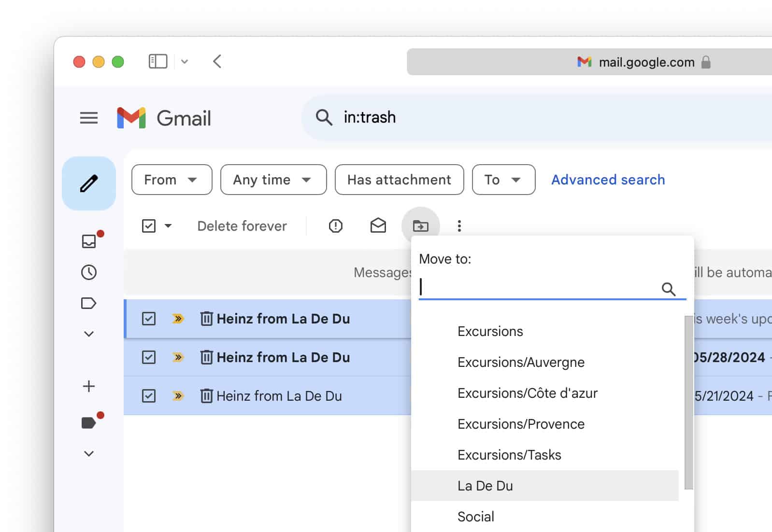Click the importance marker on the third Heinz row

178,396
